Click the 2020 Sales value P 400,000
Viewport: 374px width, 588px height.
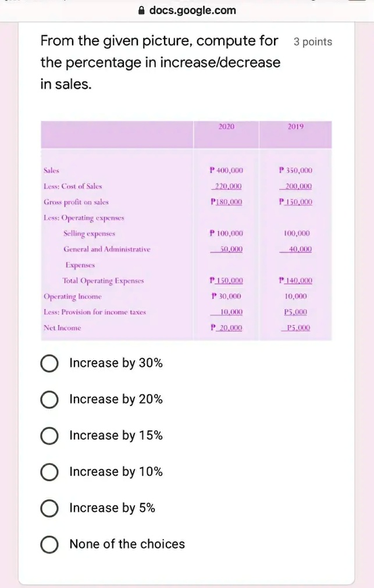point(226,170)
